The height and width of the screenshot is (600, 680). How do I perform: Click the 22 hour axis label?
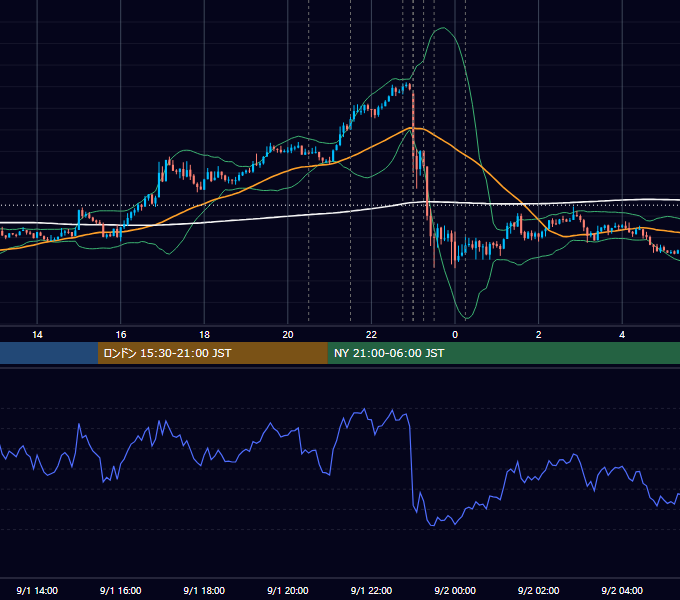pyautogui.click(x=371, y=335)
